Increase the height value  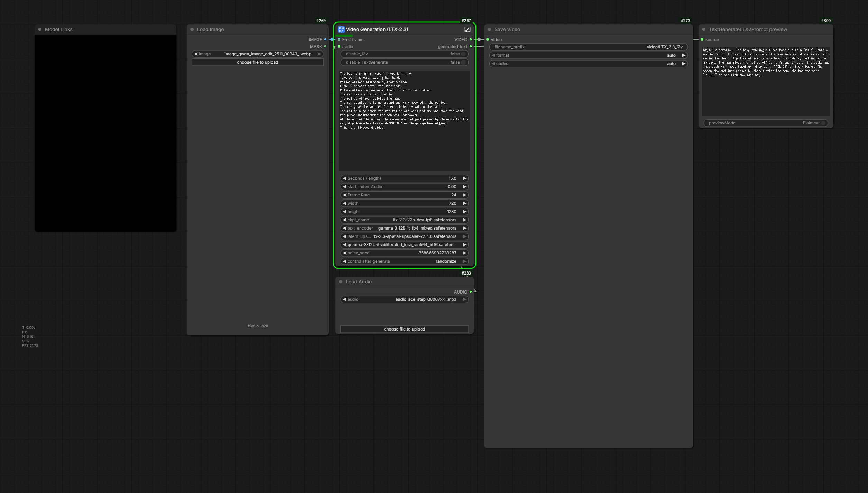464,212
